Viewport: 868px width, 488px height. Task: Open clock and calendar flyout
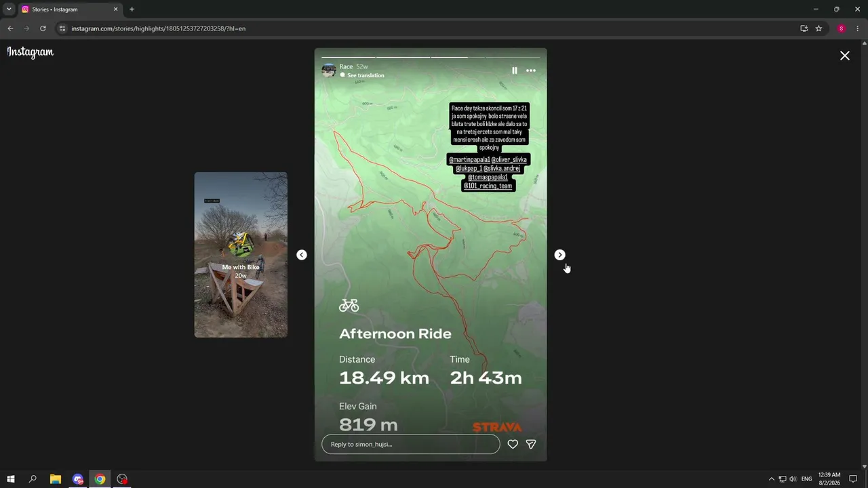[829, 479]
